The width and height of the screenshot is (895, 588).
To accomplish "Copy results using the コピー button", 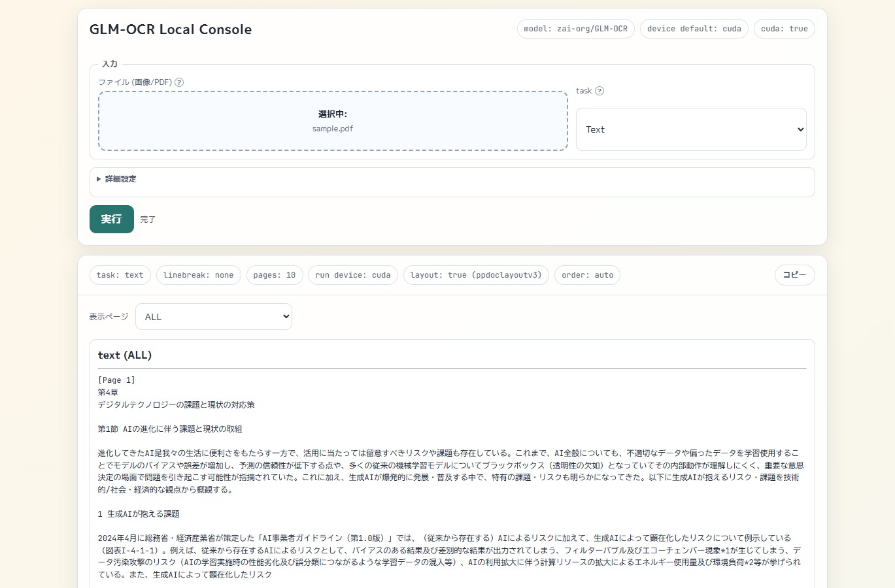I will click(x=794, y=274).
